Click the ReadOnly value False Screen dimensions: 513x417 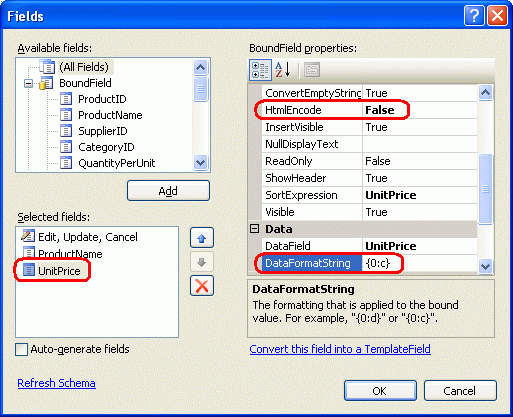(378, 161)
